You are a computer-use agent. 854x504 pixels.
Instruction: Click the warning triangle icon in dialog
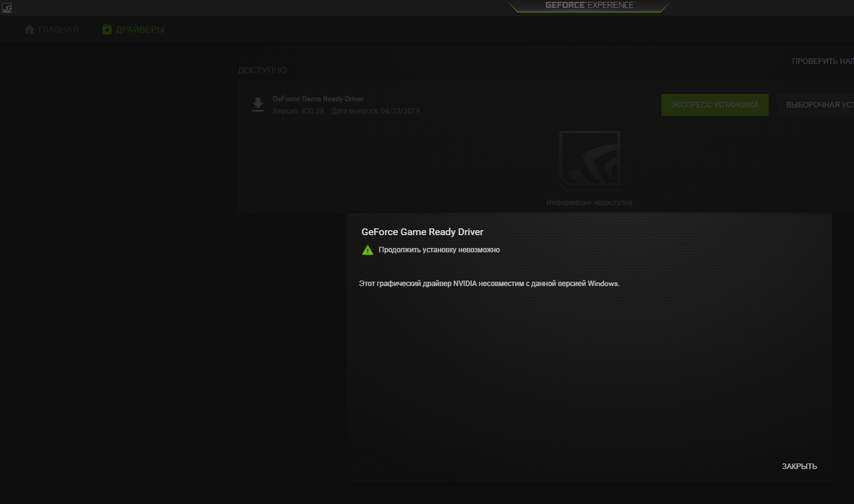[367, 250]
